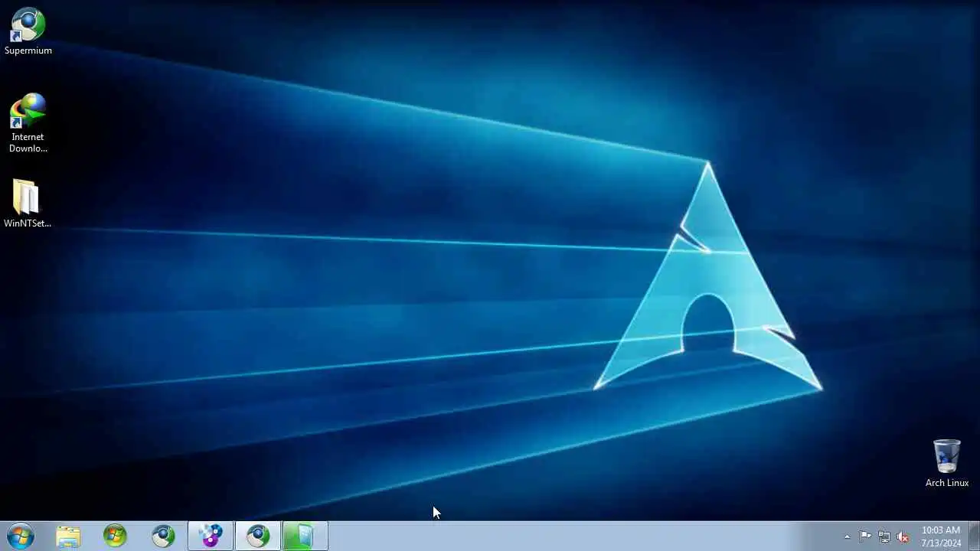The image size is (980, 551).
Task: Open the Windows Start menu orb
Action: [20, 536]
